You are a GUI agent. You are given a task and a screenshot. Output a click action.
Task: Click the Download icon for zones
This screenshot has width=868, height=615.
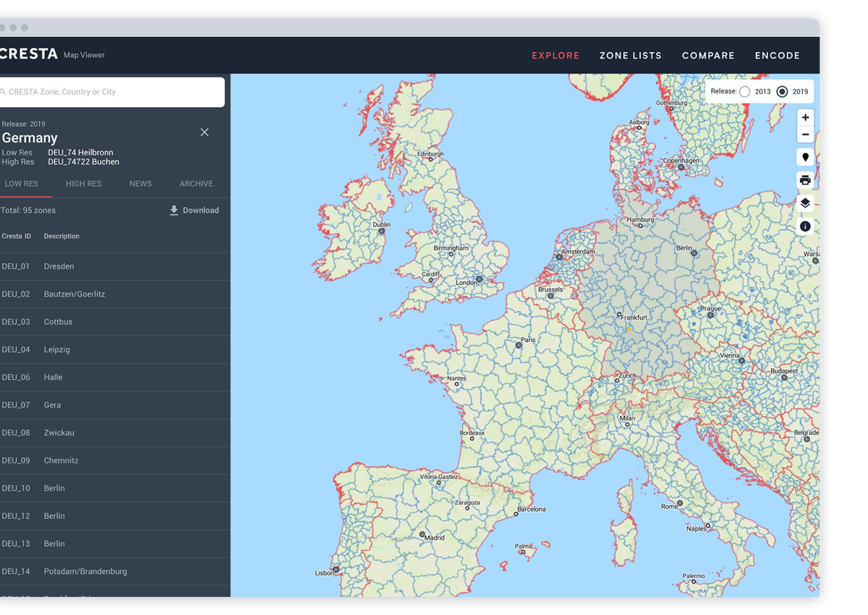[x=174, y=211]
